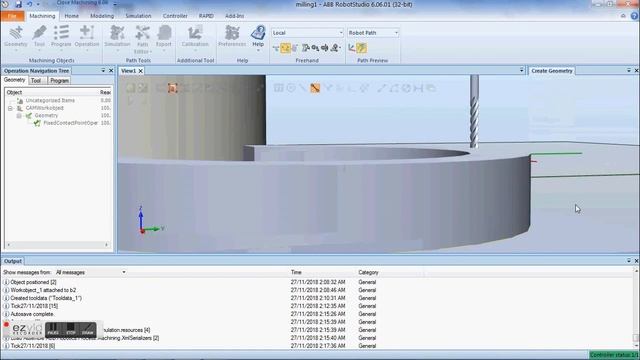Open the View1 window list dropdown arrow
This screenshot has width=640, height=360.
521,71
